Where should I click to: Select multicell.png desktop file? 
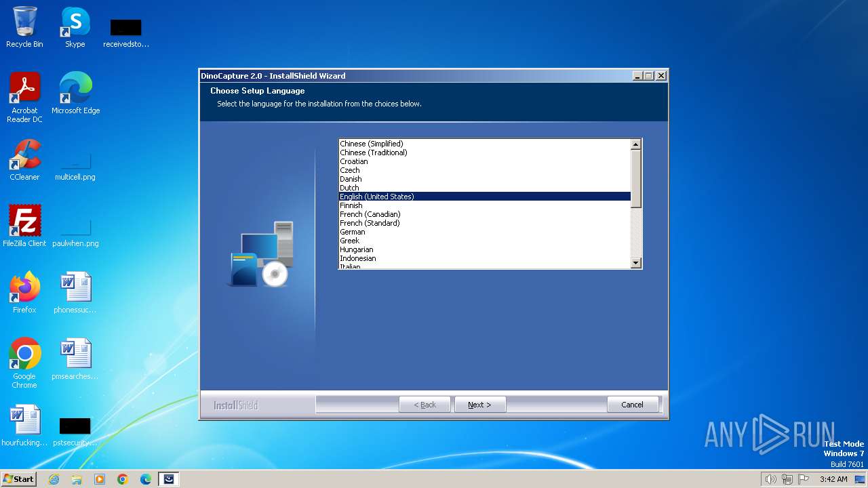click(75, 165)
